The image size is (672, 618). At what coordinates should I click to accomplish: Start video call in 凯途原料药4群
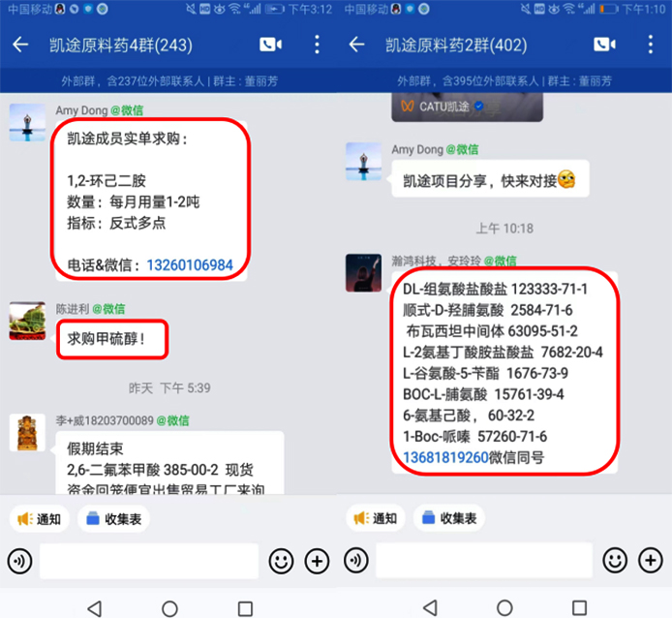pos(270,45)
